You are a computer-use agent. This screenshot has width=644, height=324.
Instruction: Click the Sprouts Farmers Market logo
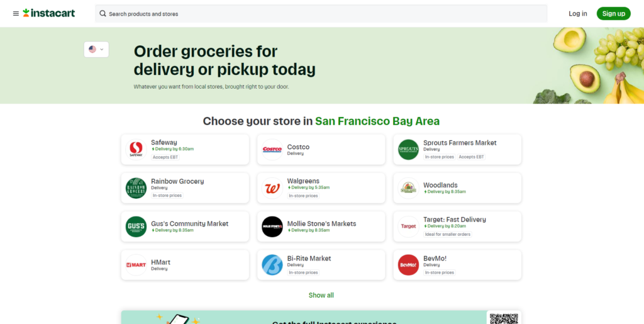tap(408, 149)
